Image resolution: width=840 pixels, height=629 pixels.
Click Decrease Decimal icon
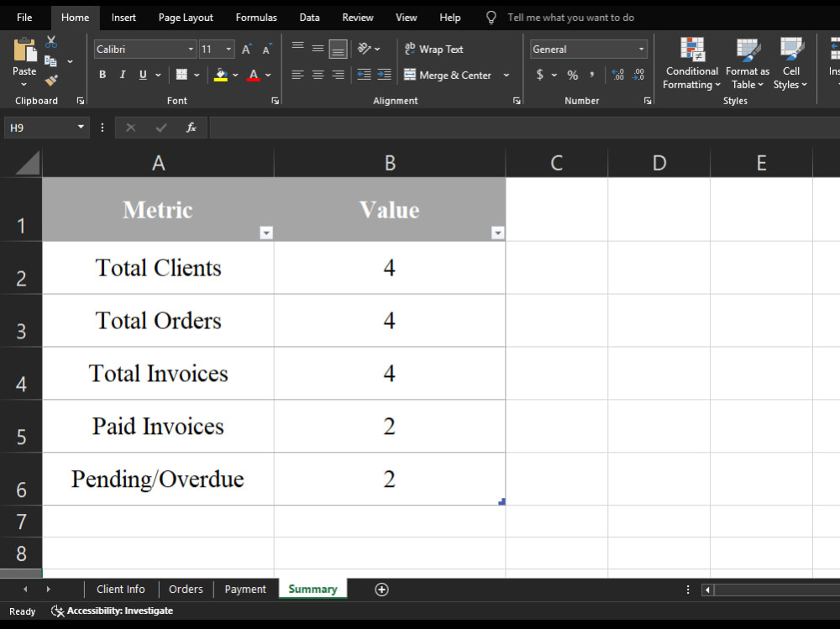(x=638, y=75)
